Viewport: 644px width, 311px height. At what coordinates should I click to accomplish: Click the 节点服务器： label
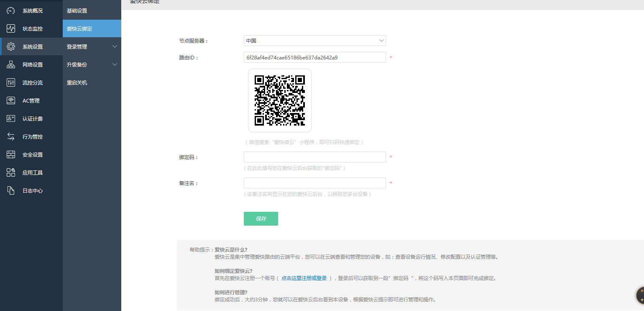[x=194, y=41]
